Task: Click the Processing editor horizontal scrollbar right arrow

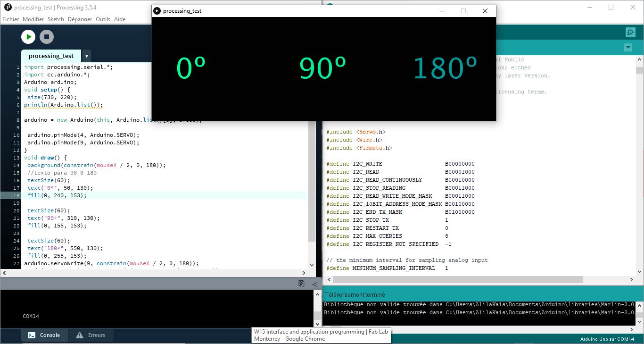Action: (x=305, y=273)
